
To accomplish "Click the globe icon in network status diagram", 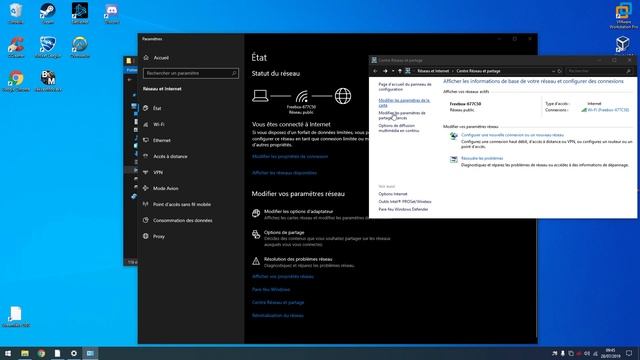I will click(343, 96).
